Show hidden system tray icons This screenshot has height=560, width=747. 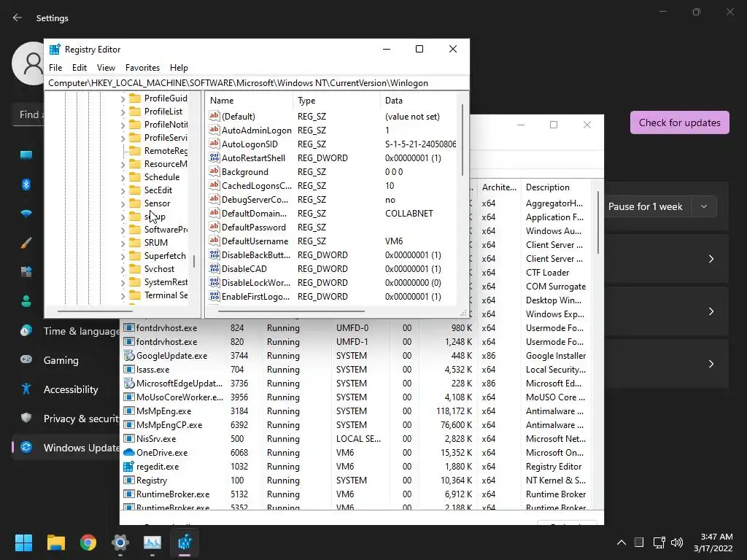[622, 542]
